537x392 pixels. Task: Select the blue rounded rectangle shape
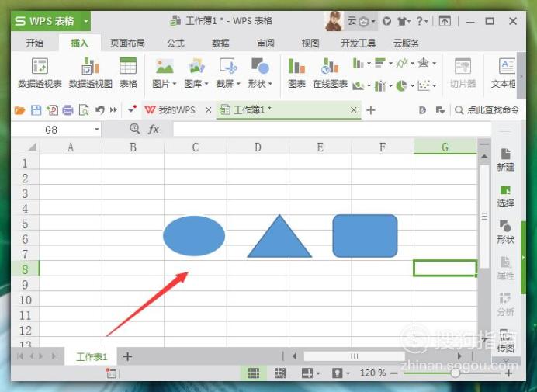(365, 236)
